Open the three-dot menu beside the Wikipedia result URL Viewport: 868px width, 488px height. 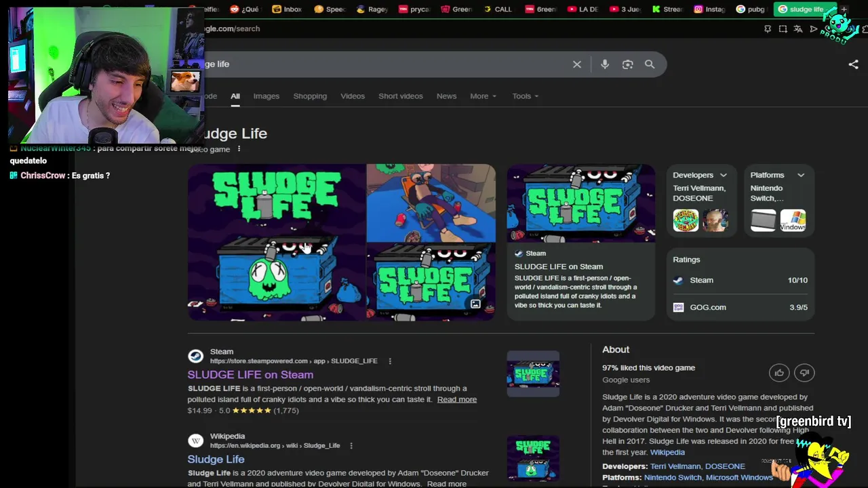(x=351, y=446)
